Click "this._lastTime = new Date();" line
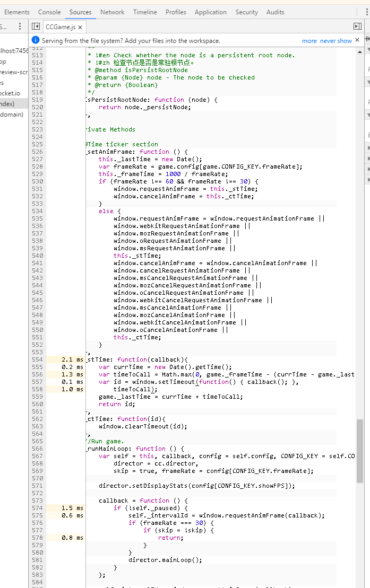This screenshot has width=370, height=588. coord(150,159)
